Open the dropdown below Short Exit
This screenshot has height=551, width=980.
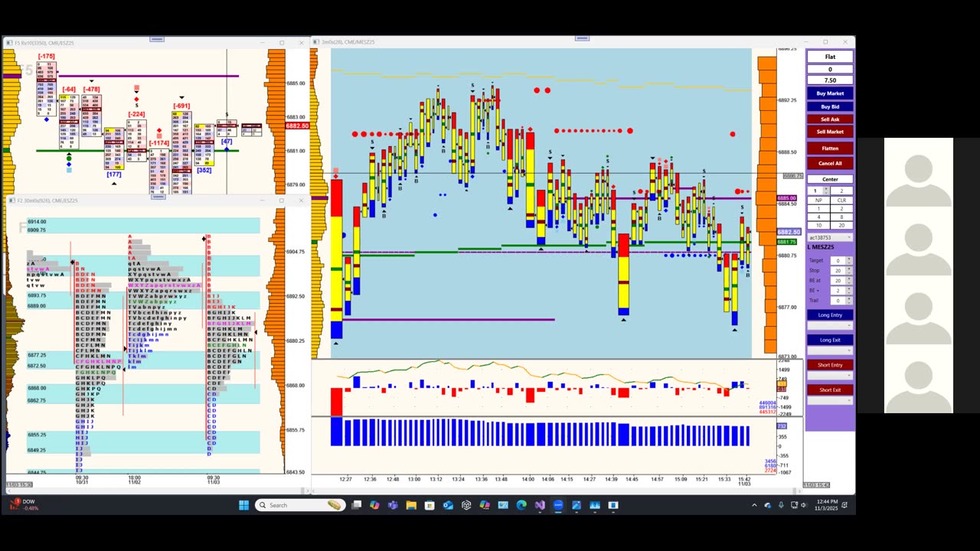(830, 400)
